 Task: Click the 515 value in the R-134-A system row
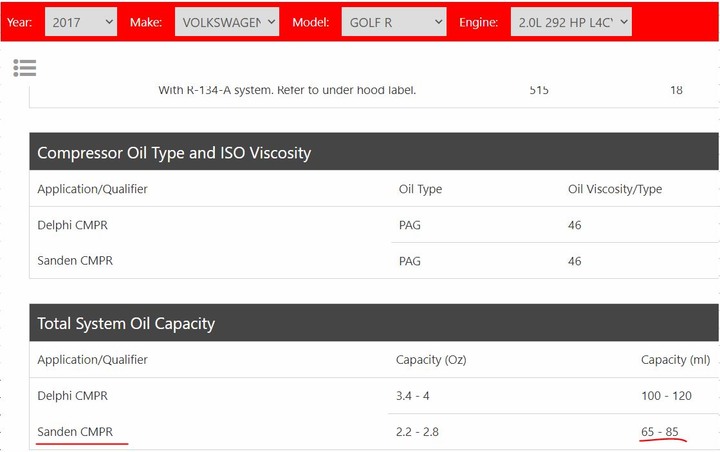539,90
